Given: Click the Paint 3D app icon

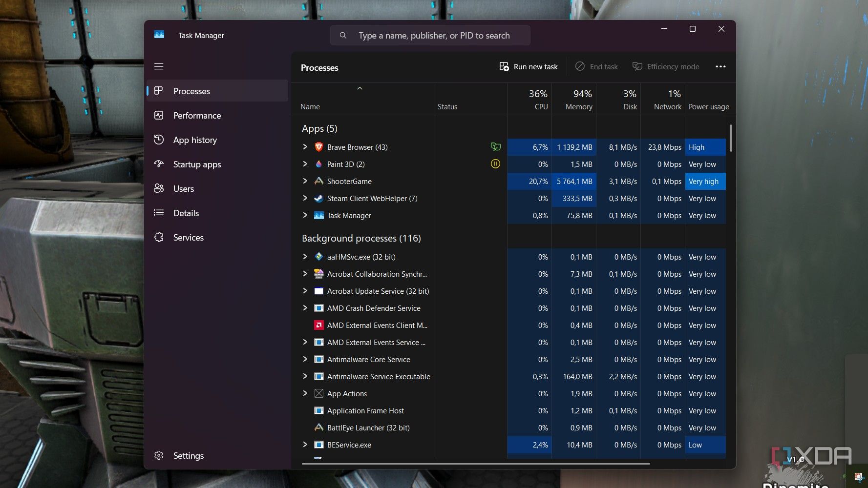Looking at the screenshot, I should [x=319, y=164].
